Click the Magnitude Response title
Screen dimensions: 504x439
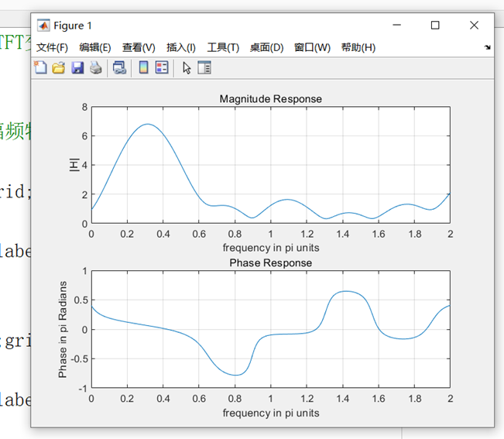[x=271, y=98]
